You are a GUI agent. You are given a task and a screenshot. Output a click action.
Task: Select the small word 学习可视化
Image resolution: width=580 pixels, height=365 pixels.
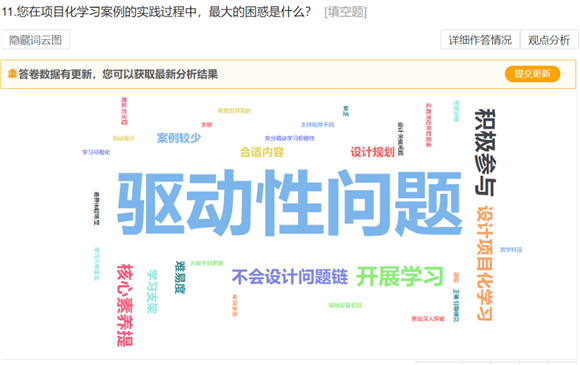pyautogui.click(x=96, y=152)
